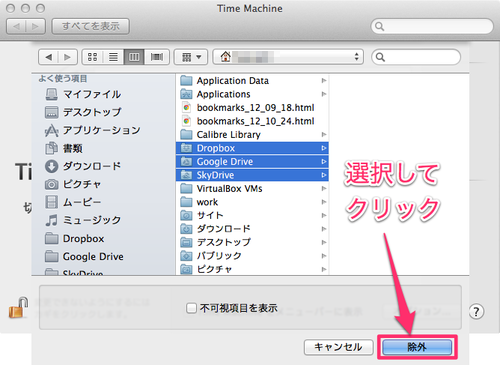Click the lock icon in Time Machine
The image size is (500, 365).
[18, 307]
